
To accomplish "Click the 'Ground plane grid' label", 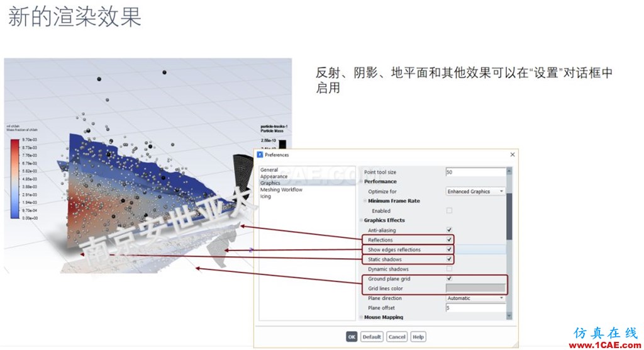I will [389, 278].
